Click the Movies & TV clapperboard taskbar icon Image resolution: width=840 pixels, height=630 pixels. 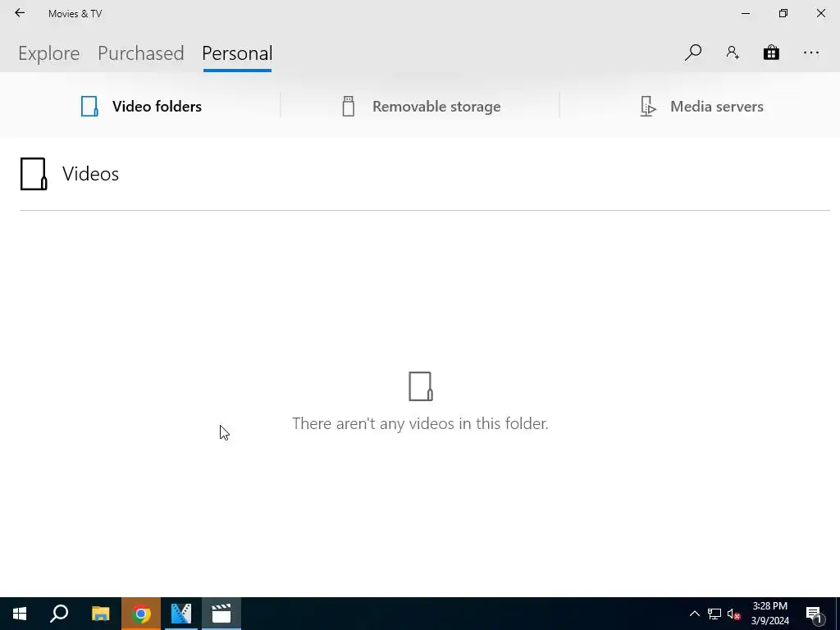click(x=221, y=614)
